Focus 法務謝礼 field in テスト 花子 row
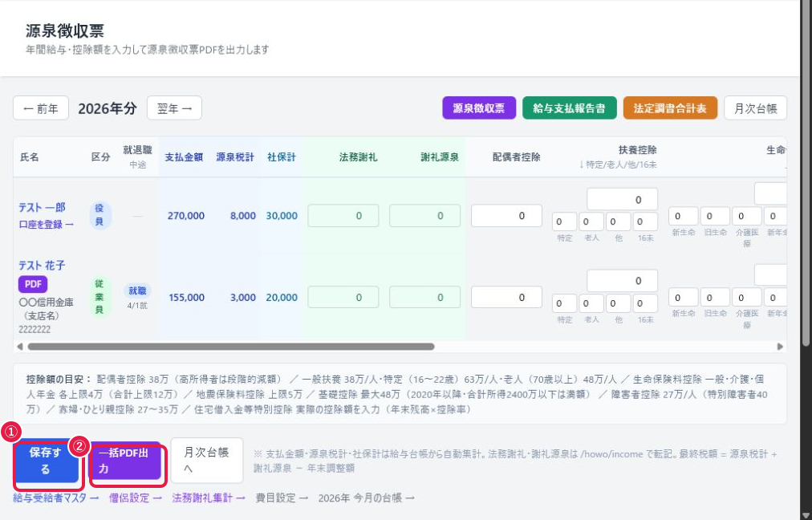Viewport: 812px width, 520px height. pos(343,297)
